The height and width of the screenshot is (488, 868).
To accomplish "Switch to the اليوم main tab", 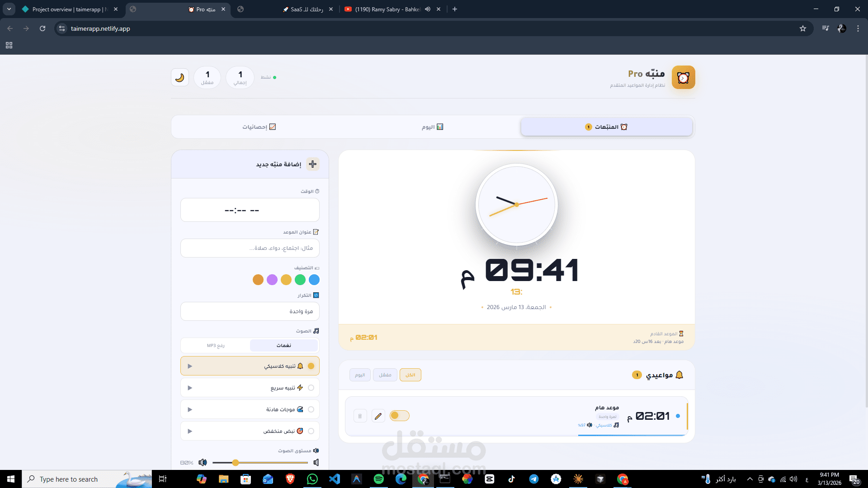I will click(432, 127).
